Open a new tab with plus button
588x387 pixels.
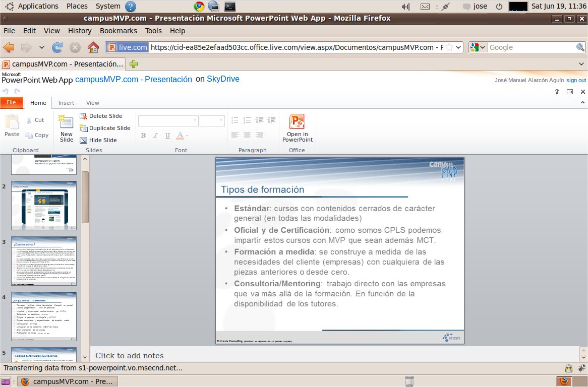134,64
